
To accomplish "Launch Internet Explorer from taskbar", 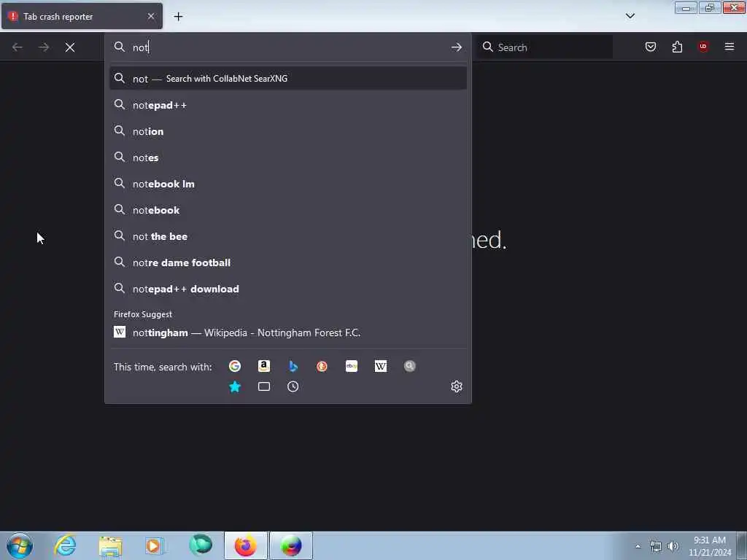I will coord(65,545).
